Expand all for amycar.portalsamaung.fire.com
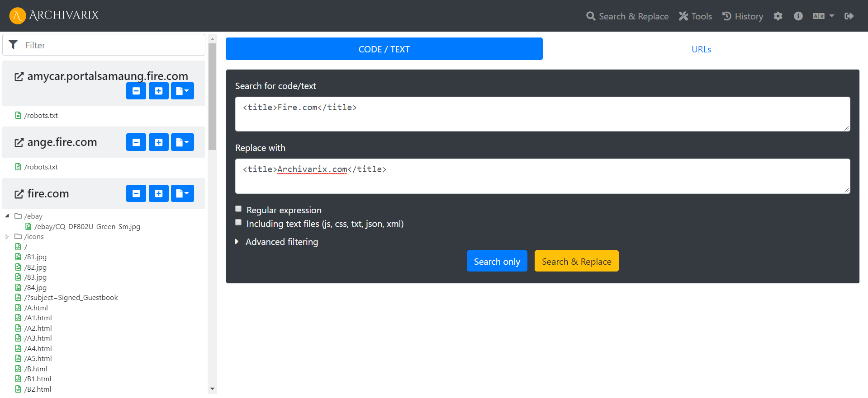The height and width of the screenshot is (398, 868). click(159, 91)
